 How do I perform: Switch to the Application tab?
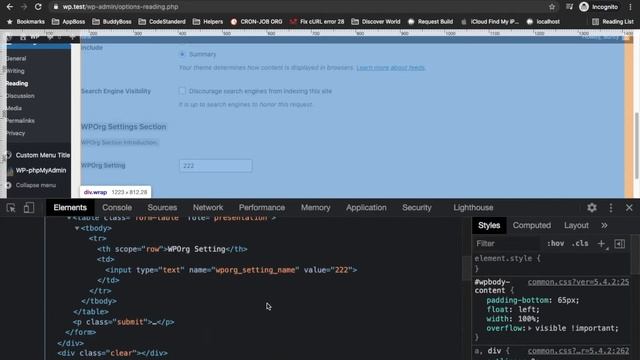[x=366, y=208]
